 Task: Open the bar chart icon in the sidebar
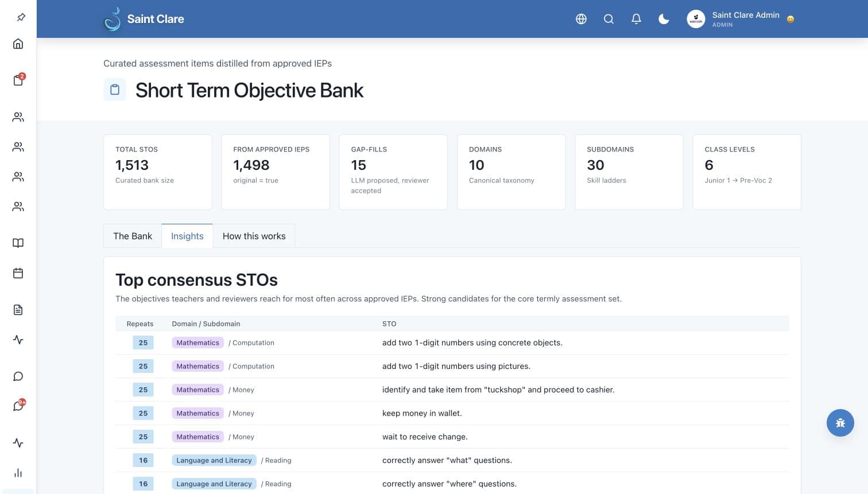click(x=18, y=473)
